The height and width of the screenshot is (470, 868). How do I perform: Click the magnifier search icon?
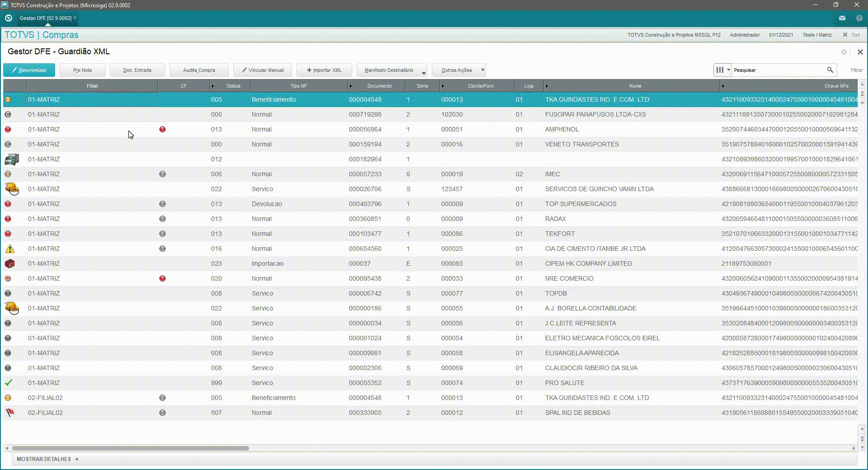(830, 70)
